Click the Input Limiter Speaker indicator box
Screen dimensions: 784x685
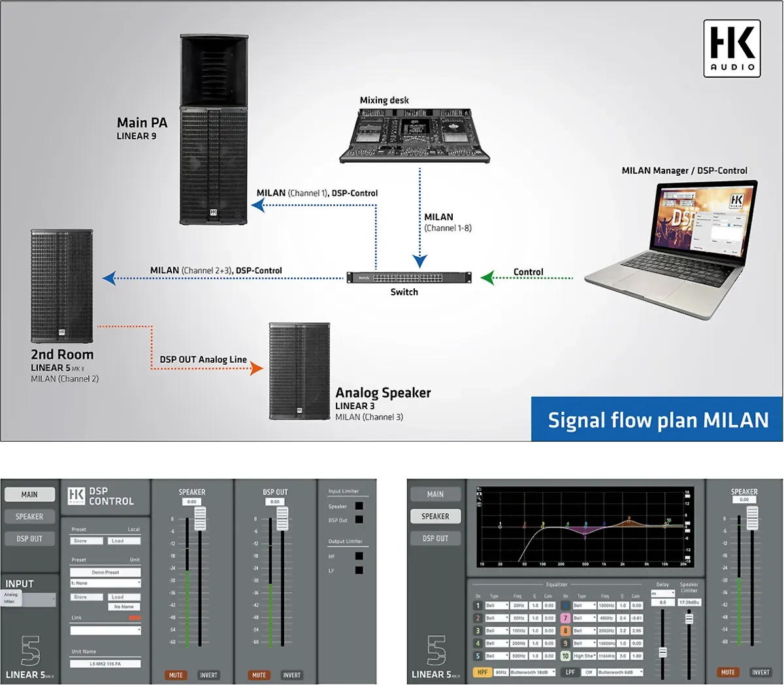(359, 506)
